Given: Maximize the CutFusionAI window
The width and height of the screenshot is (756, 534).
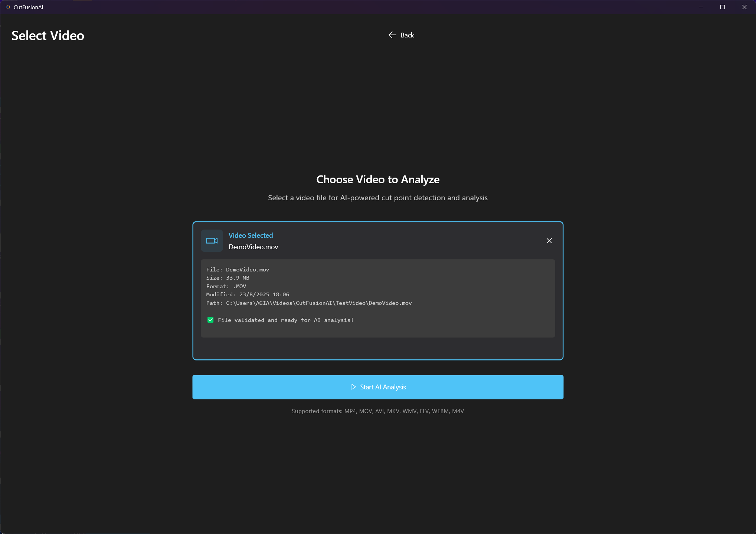Looking at the screenshot, I should coord(723,7).
